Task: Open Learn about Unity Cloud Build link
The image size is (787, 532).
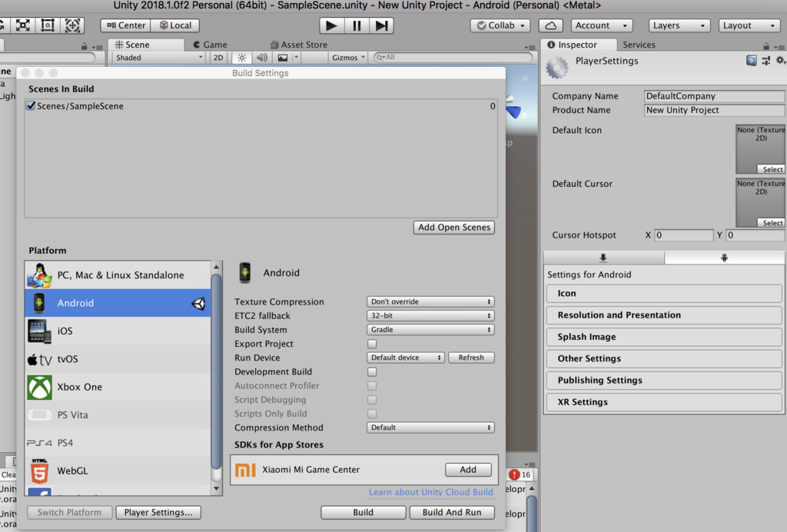Action: pyautogui.click(x=430, y=492)
